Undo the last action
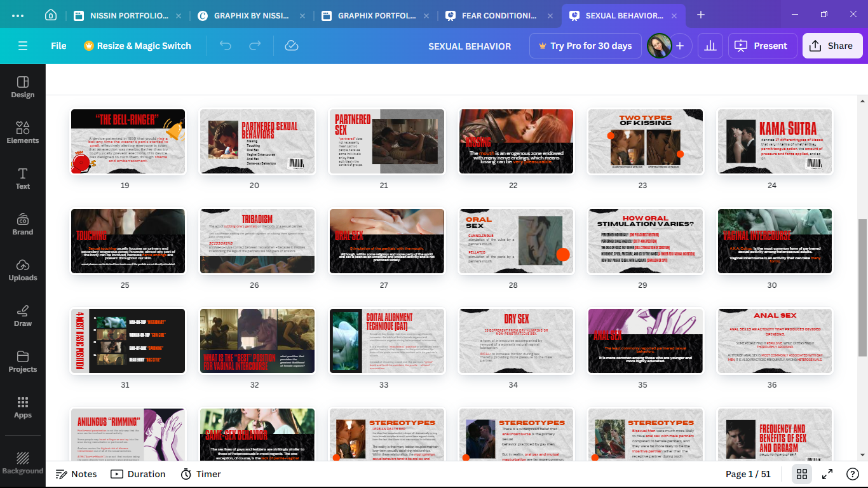 [225, 46]
